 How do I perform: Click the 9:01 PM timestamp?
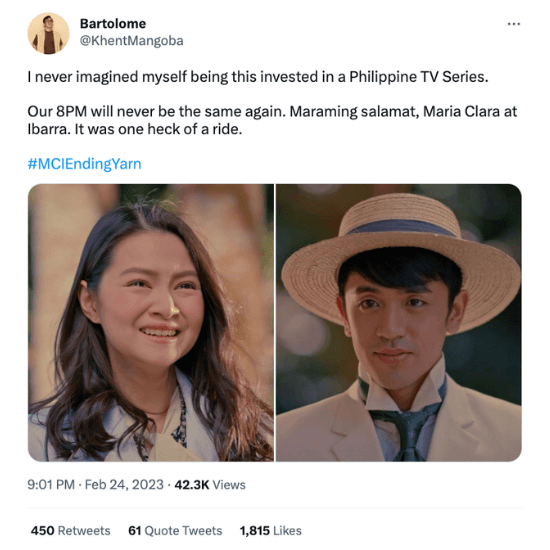[x=51, y=484]
